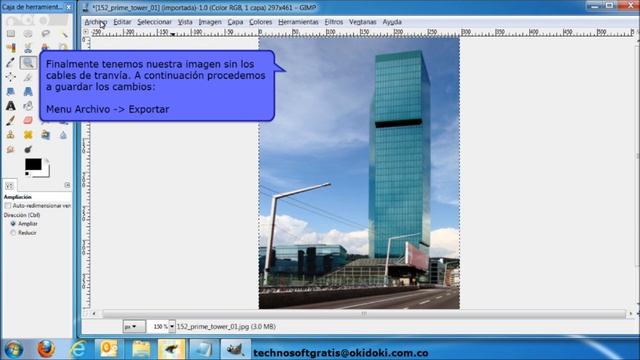Open the Archivo menu
The height and width of the screenshot is (360, 640).
pos(96,22)
